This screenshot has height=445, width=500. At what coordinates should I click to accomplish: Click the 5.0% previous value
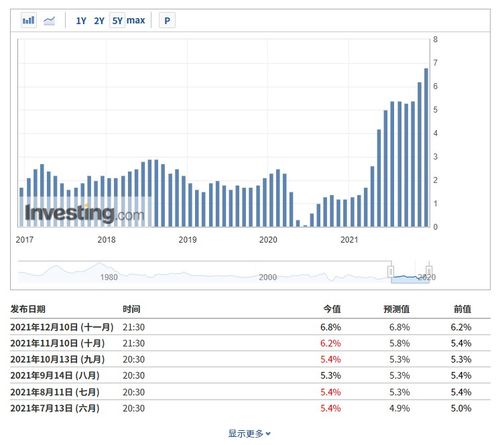coord(461,408)
